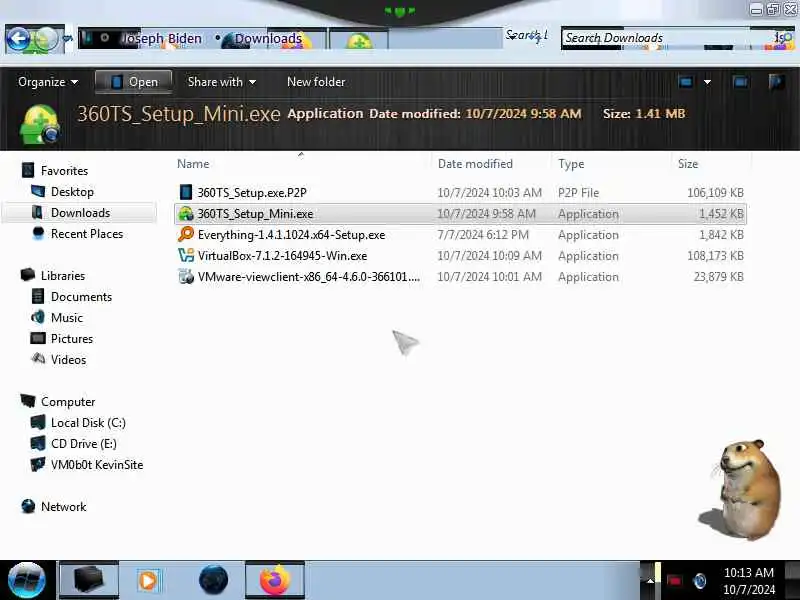Open Downloads in Favorites sidebar
The height and width of the screenshot is (600, 800).
pos(80,213)
